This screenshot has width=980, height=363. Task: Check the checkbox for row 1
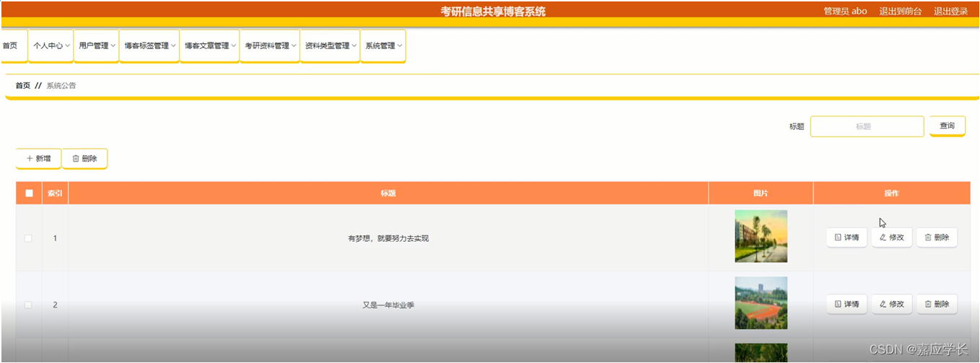click(x=28, y=238)
